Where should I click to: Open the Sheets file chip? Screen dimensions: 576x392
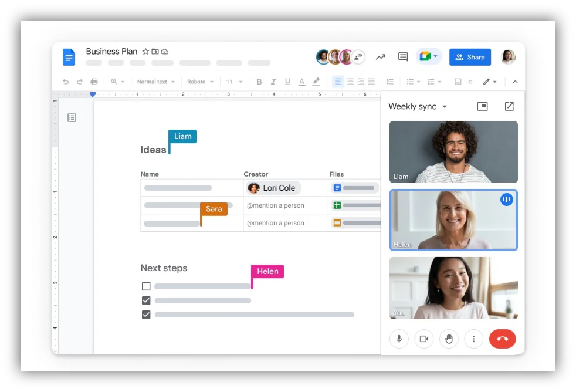tap(356, 205)
